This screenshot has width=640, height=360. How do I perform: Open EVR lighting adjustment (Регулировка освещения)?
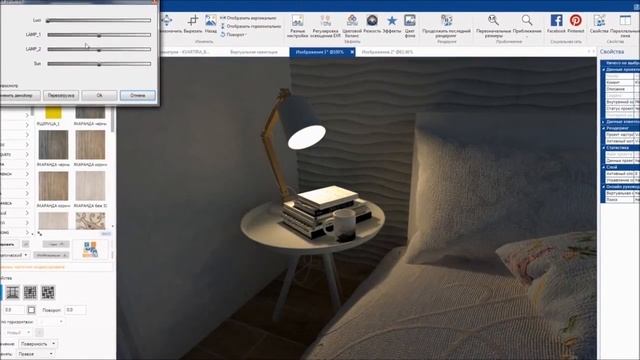click(x=325, y=26)
